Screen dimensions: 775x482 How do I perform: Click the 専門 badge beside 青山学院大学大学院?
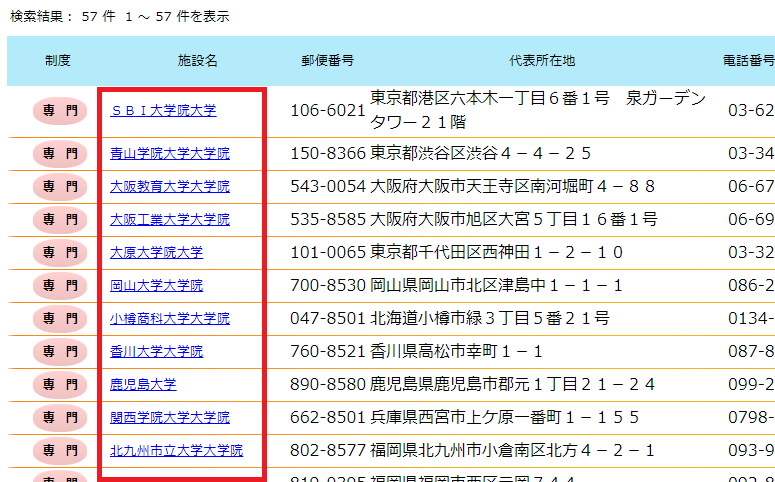60,154
